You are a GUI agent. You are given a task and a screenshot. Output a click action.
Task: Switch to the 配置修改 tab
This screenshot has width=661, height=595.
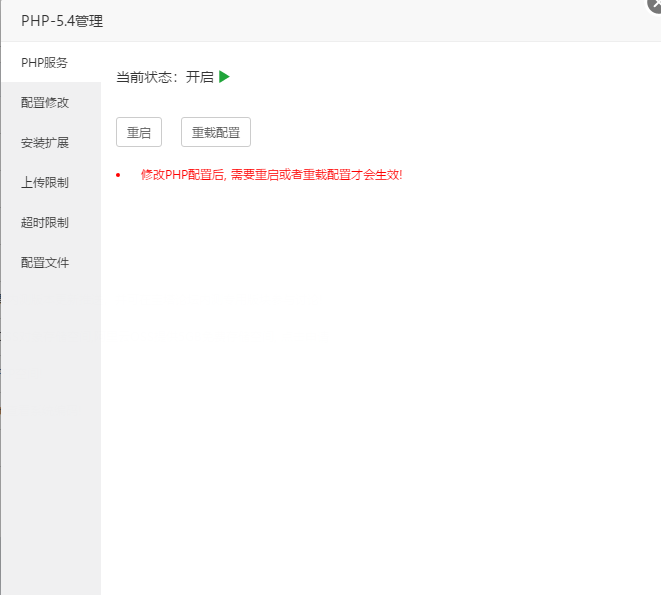51,102
